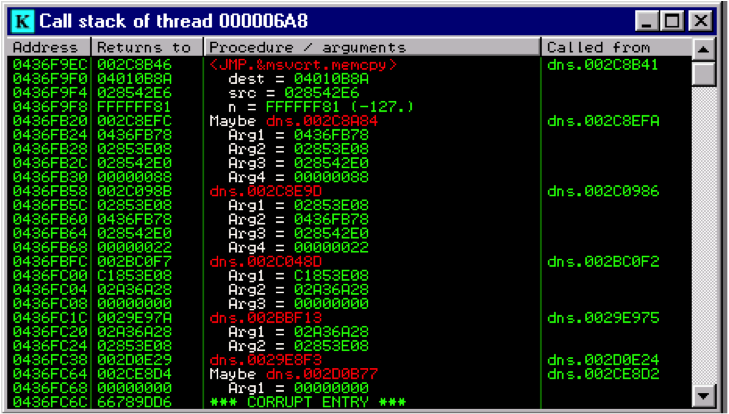Click the scrollbar up arrow
This screenshot has height=414, width=729.
(703, 49)
